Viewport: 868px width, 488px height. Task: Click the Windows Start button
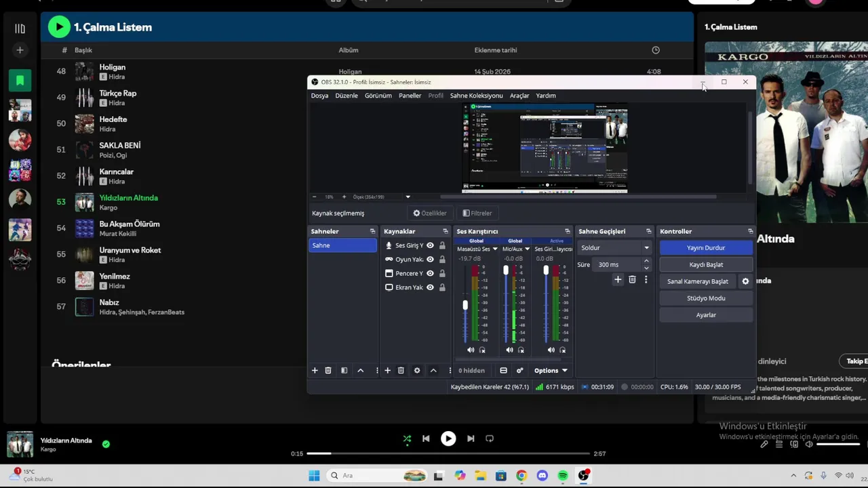click(x=313, y=476)
